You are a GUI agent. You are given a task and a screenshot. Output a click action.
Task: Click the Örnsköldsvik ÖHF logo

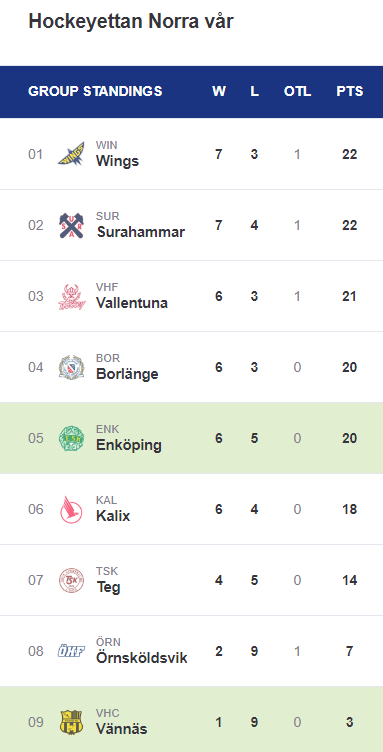coord(71,651)
